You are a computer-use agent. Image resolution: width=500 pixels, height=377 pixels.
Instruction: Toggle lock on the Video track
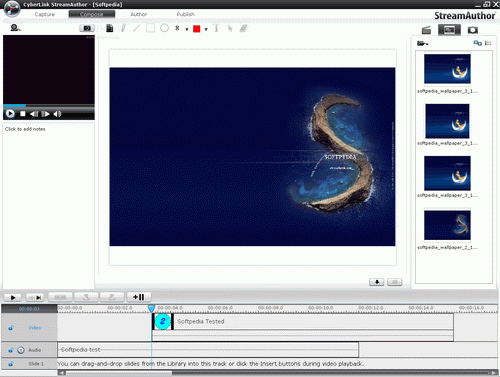(x=11, y=328)
